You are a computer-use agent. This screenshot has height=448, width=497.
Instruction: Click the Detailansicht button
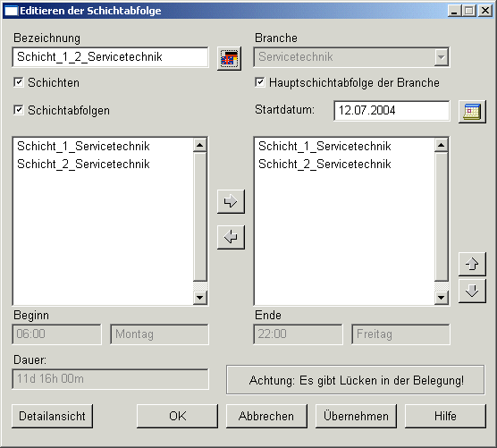53,416
